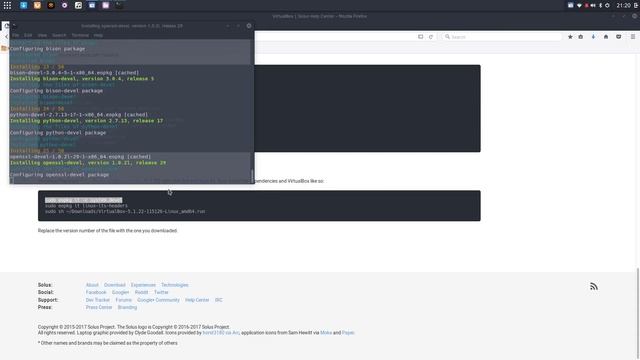Follow the Paper icons credit link
This screenshot has height=360, width=640.
(x=348, y=333)
